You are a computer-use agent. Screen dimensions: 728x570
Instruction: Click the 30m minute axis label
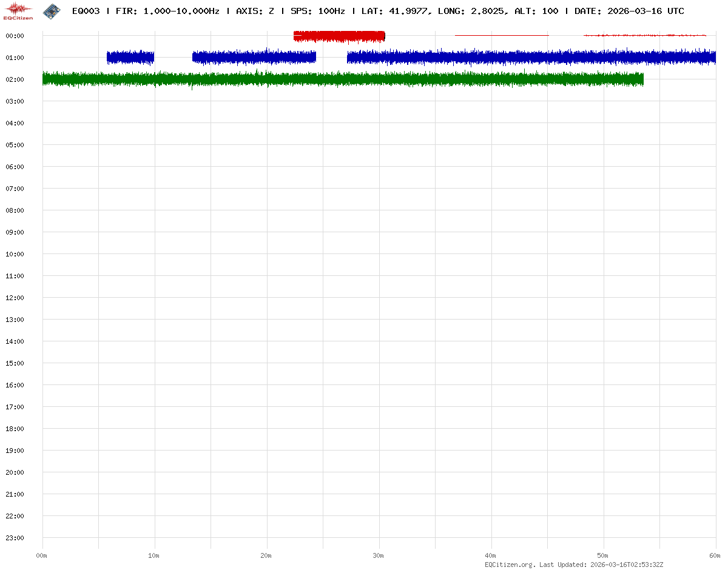pos(379,555)
